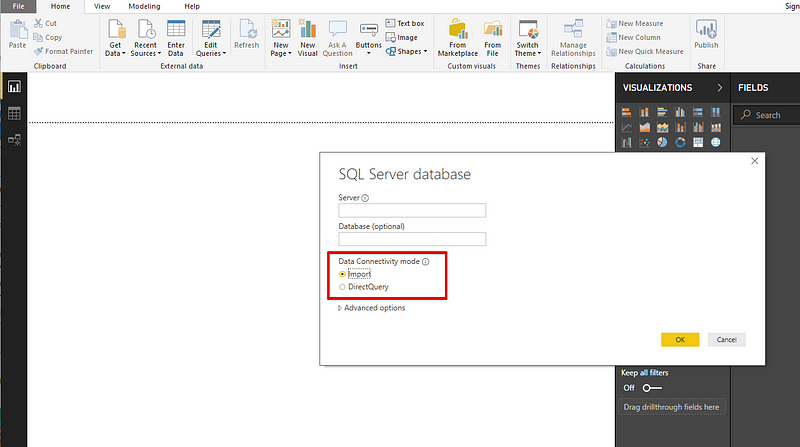Switch to the View ribbon tab
This screenshot has width=800, height=447.
point(102,6)
